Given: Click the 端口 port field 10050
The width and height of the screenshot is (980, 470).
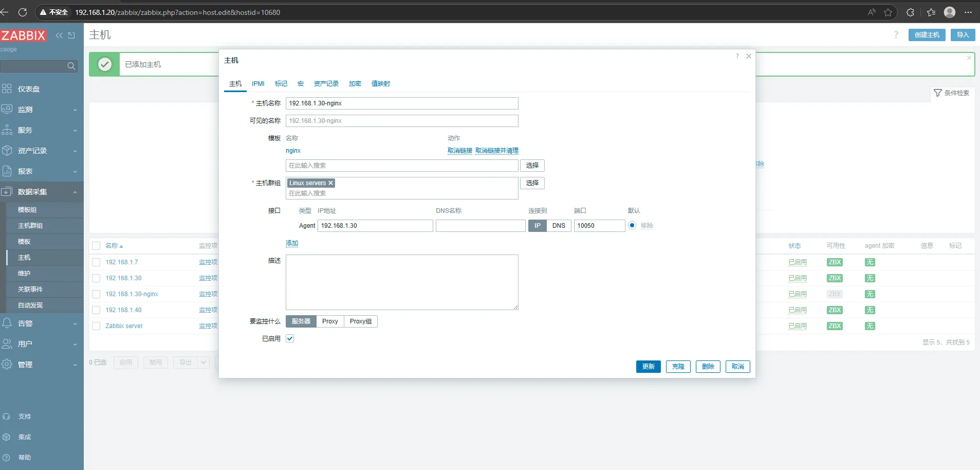Looking at the screenshot, I should (x=599, y=226).
